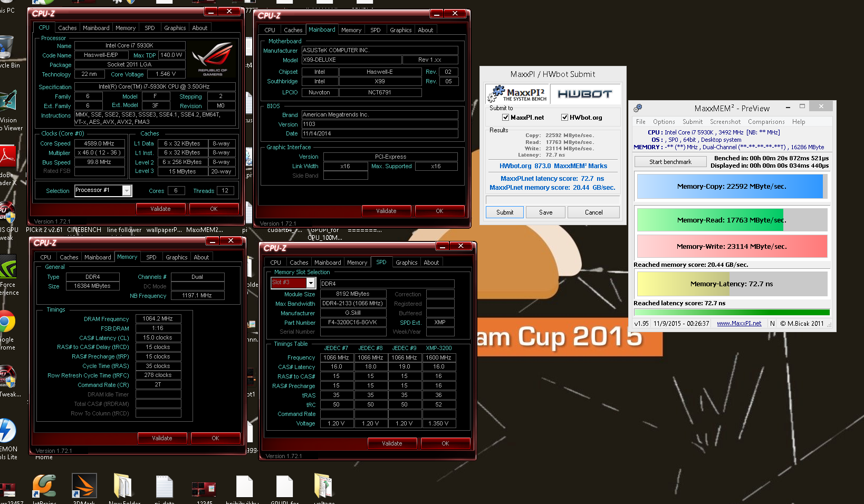Open MSI Afterburner tweak desktop icon
The image size is (864, 504).
7,376
